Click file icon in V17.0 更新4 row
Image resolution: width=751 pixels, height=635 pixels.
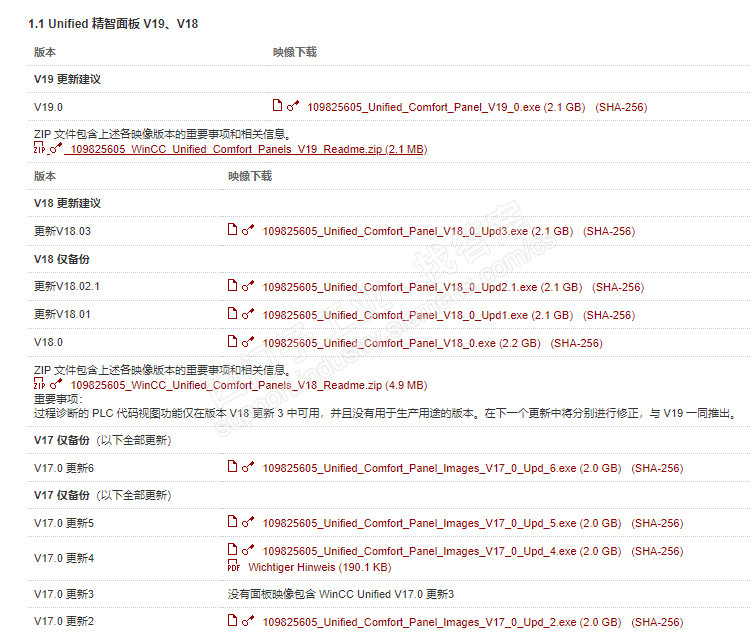(232, 549)
